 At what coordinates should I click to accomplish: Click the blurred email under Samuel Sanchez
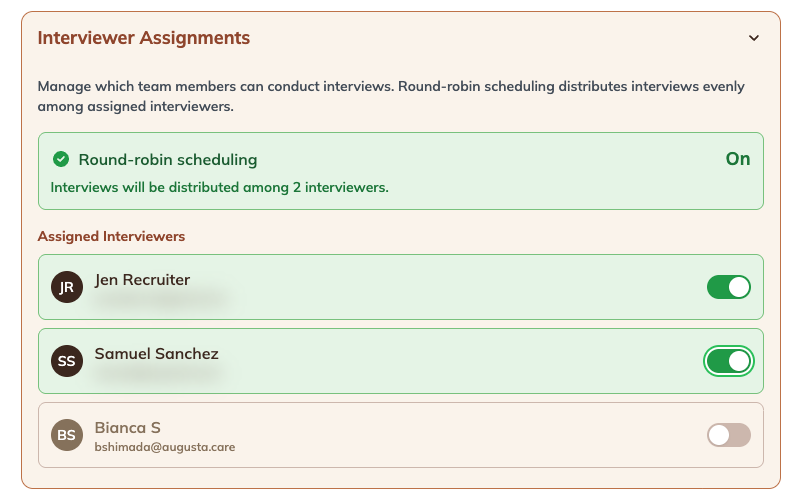click(156, 373)
